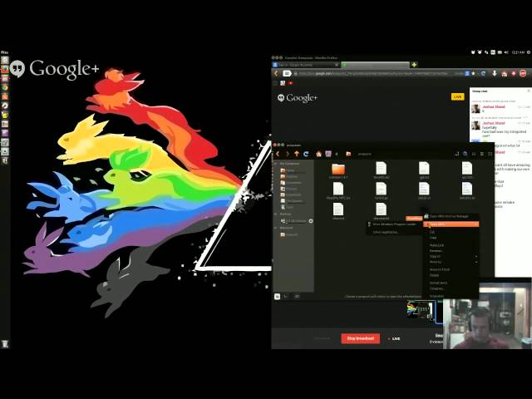
Task: Select Home in the file manager sidebar
Action: [x=290, y=170]
